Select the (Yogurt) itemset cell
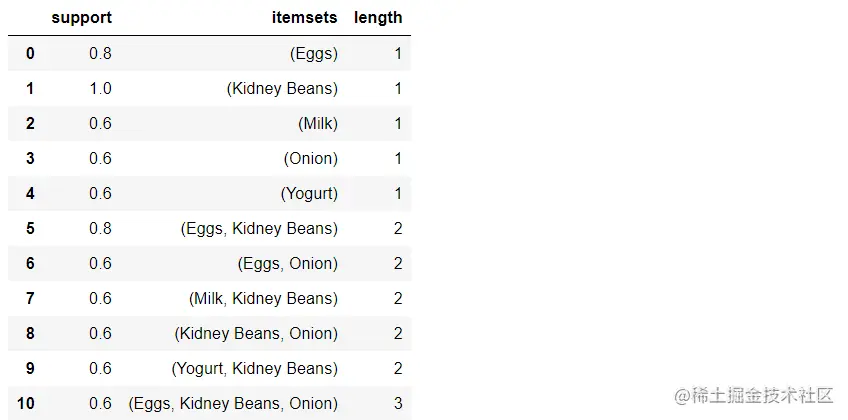The image size is (848, 420). (309, 194)
